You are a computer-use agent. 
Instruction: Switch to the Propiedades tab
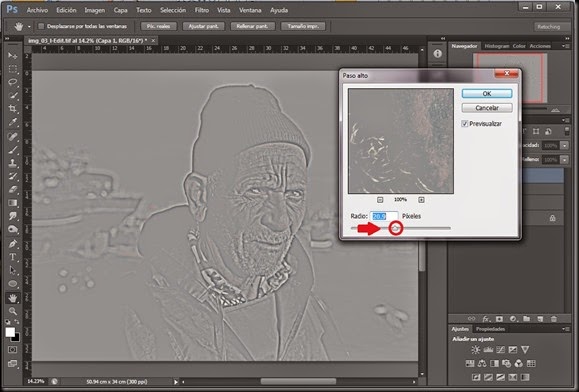tap(490, 329)
